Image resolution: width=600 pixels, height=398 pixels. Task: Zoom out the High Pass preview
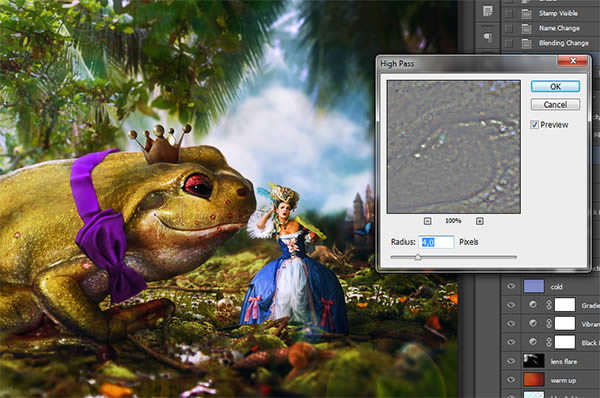428,221
